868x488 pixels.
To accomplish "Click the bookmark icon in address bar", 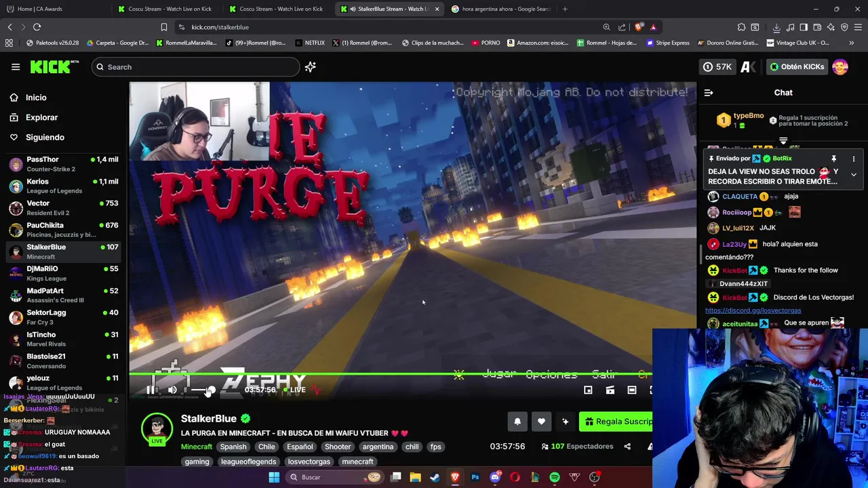I will [x=164, y=27].
